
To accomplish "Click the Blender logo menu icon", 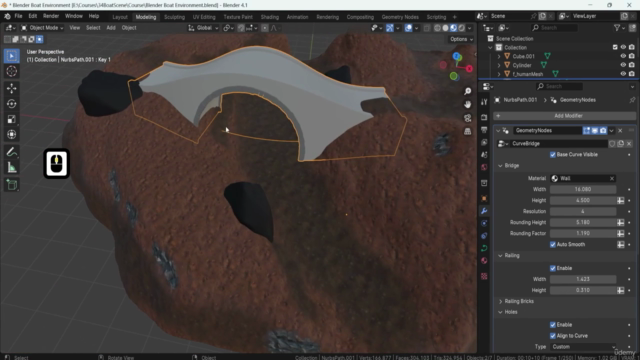I will click(x=7, y=16).
